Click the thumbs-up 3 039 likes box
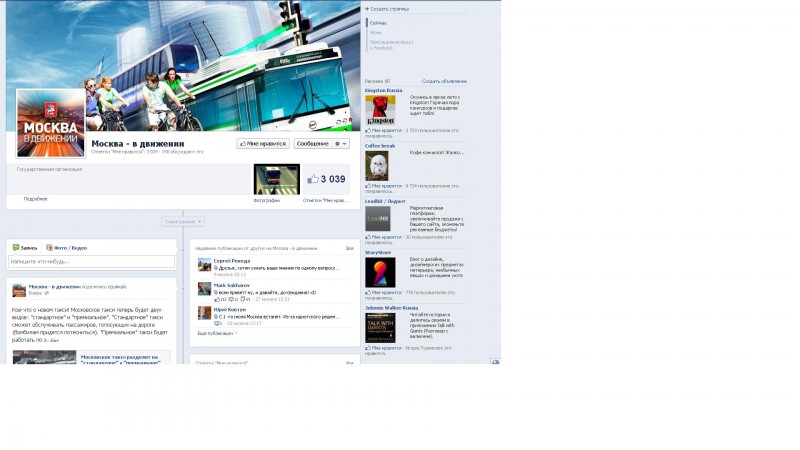This screenshot has width=800, height=450. pyautogui.click(x=327, y=179)
